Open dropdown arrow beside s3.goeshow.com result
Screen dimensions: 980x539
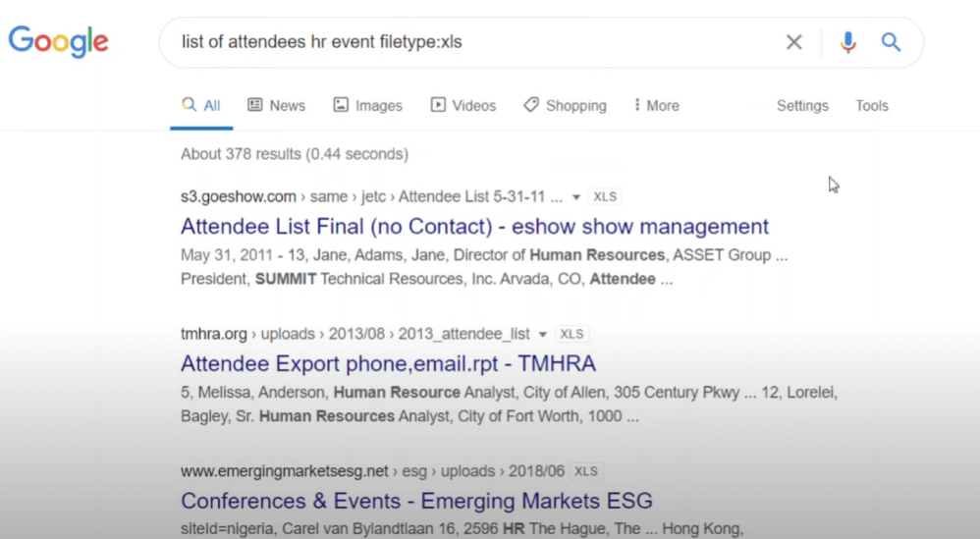click(576, 197)
